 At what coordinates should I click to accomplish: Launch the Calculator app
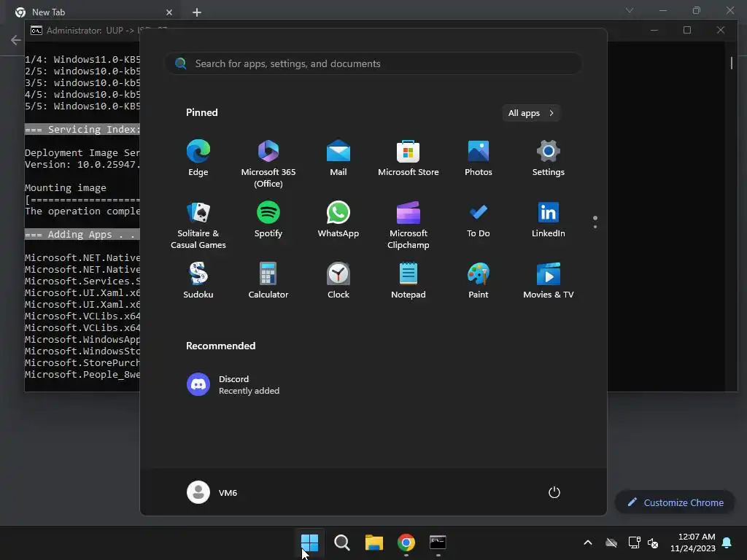[x=268, y=281]
